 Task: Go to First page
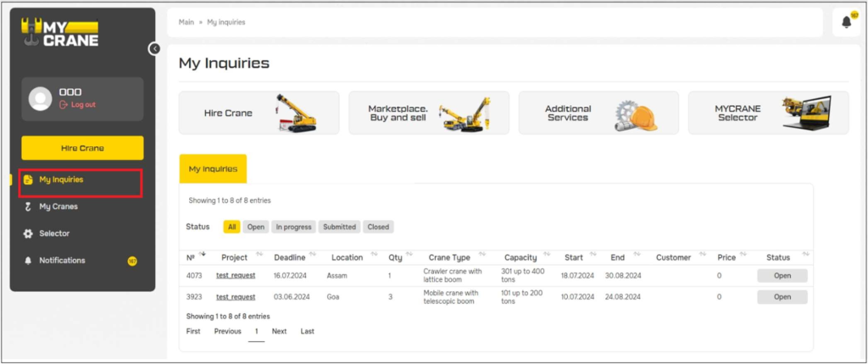pyautogui.click(x=193, y=331)
